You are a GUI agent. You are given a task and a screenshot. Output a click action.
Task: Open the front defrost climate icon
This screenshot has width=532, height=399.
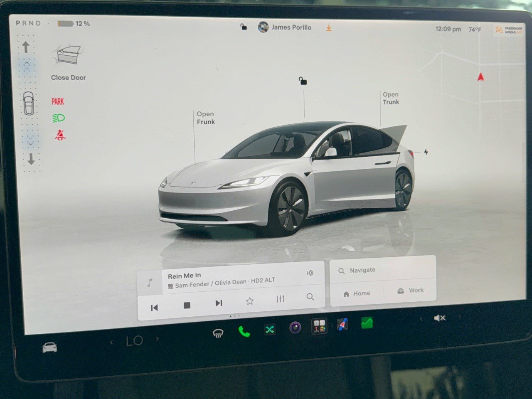[x=218, y=333]
